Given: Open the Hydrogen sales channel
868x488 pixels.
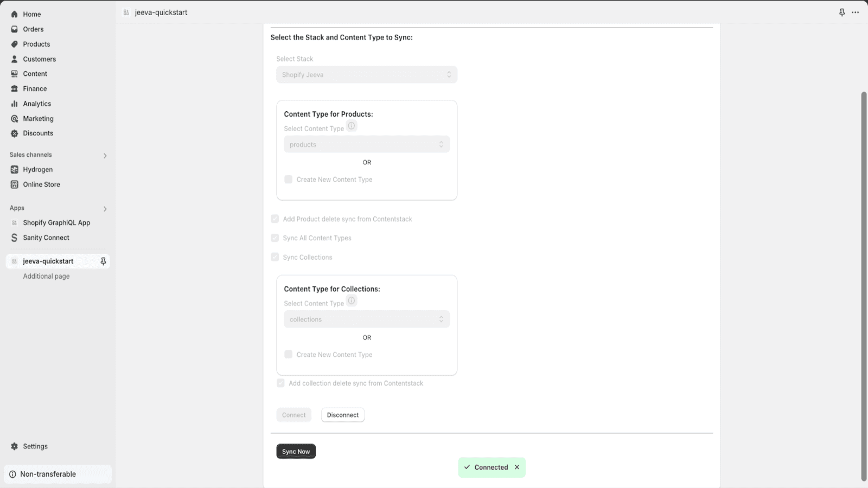Looking at the screenshot, I should (37, 169).
